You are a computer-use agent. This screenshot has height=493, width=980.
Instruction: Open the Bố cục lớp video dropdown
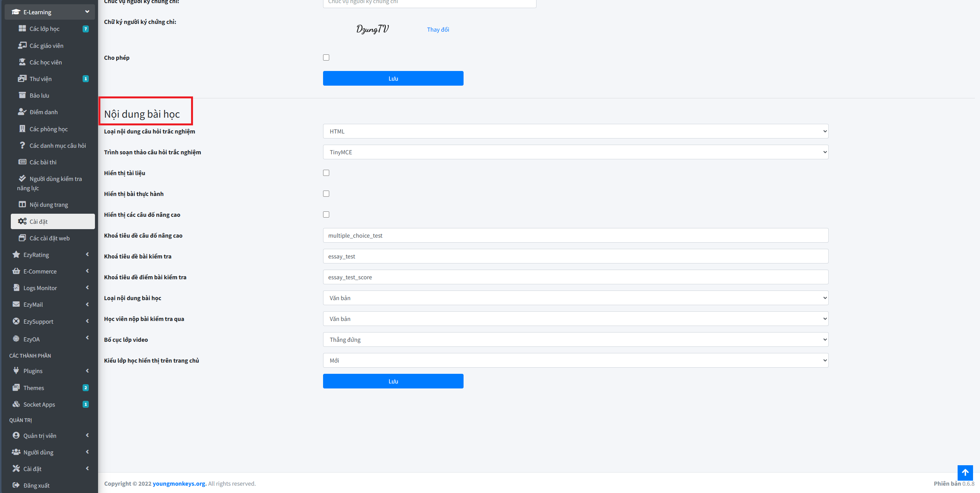pos(575,339)
